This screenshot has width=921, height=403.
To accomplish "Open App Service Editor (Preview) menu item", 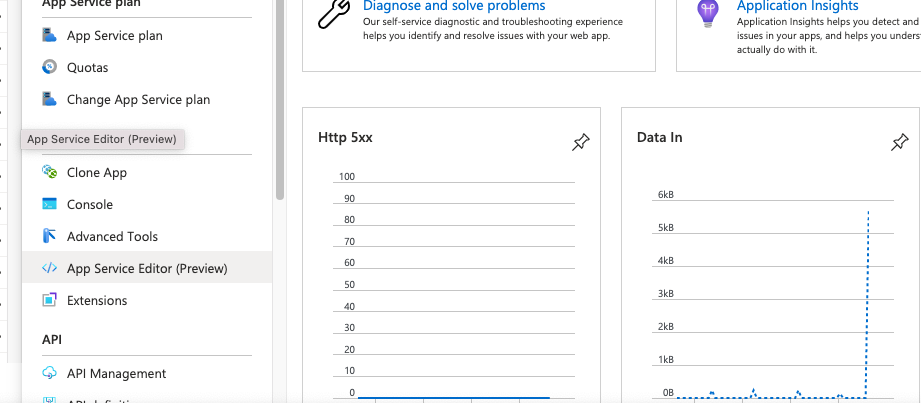I will pyautogui.click(x=147, y=268).
